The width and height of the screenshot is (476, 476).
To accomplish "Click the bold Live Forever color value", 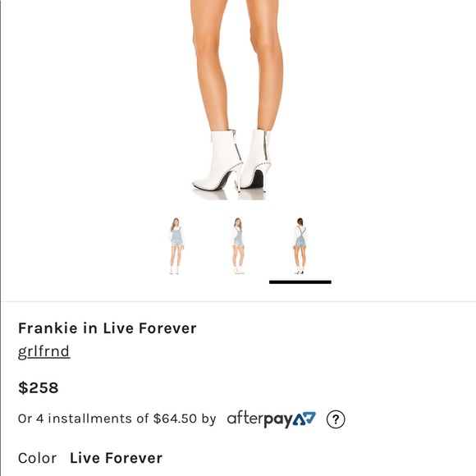I will pos(116,458).
